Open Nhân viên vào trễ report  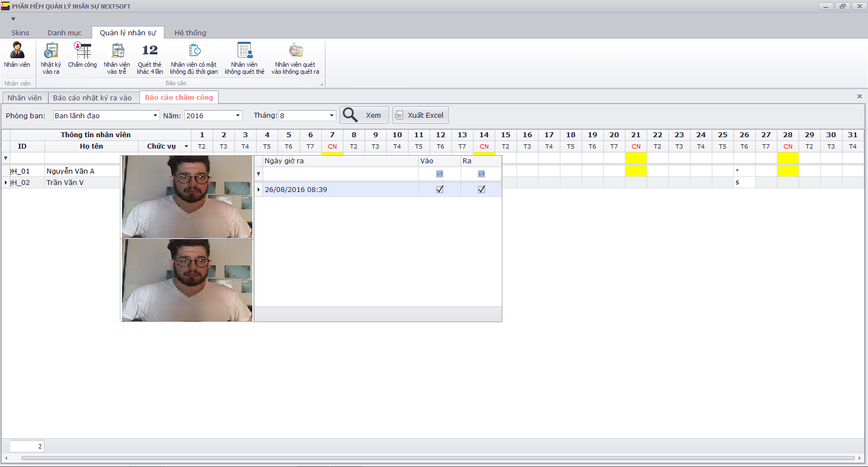point(117,57)
